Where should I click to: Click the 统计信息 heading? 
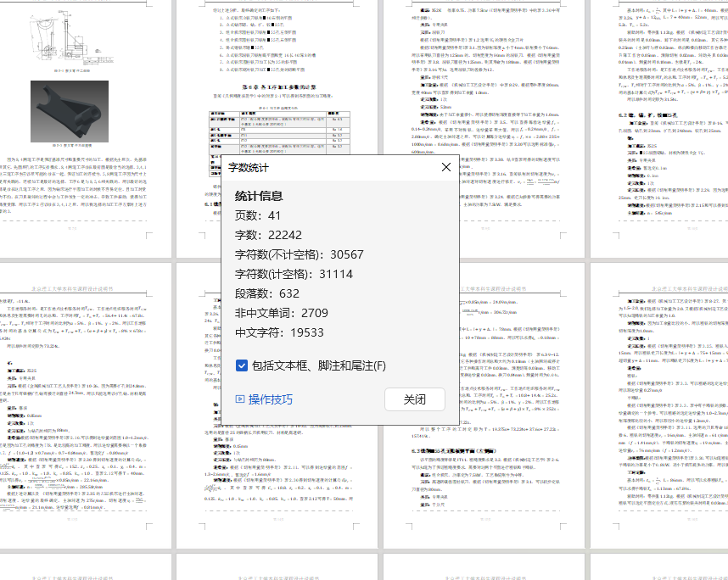coord(259,196)
